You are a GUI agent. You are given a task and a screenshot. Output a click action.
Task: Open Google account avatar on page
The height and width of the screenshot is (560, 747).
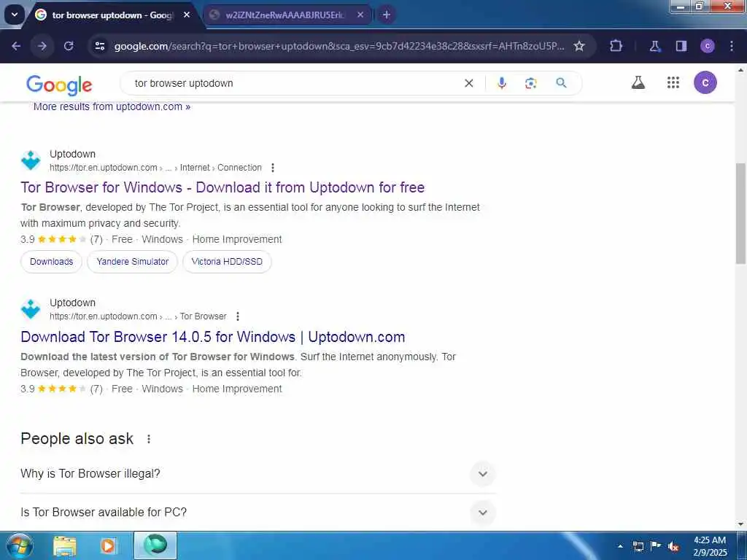click(705, 83)
